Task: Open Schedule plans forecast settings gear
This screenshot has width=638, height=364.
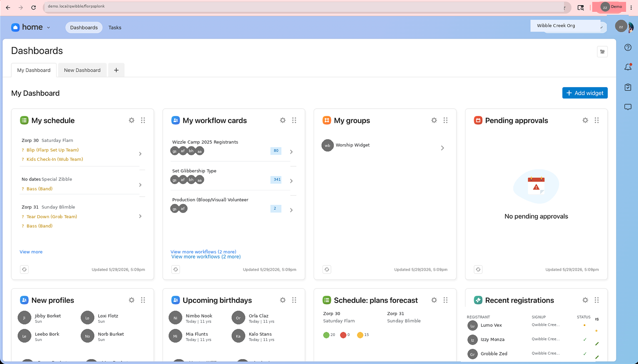Action: coord(434,300)
